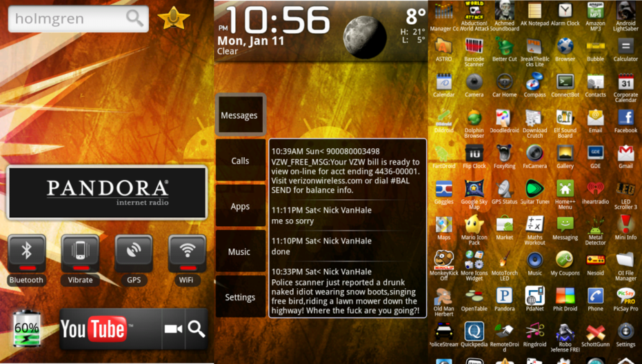Launch the Camera app

pyautogui.click(x=474, y=84)
